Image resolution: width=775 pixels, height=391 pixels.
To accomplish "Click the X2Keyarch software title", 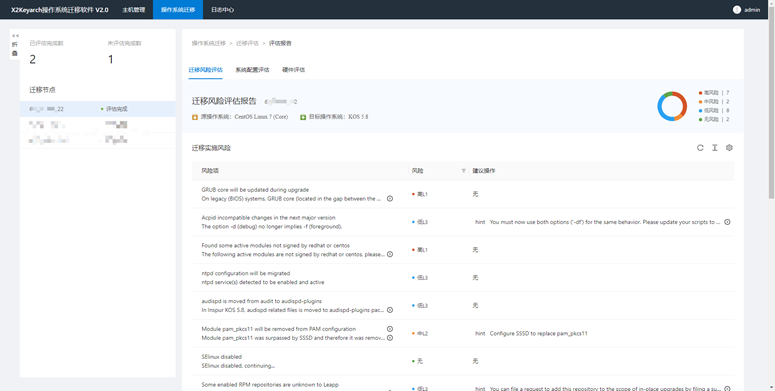I will 59,9.
